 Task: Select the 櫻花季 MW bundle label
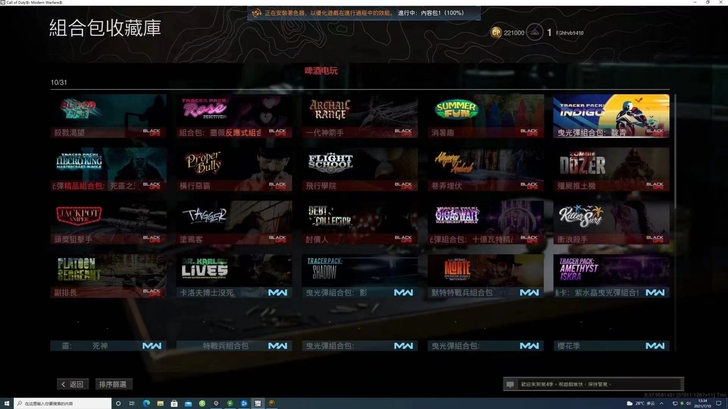611,346
